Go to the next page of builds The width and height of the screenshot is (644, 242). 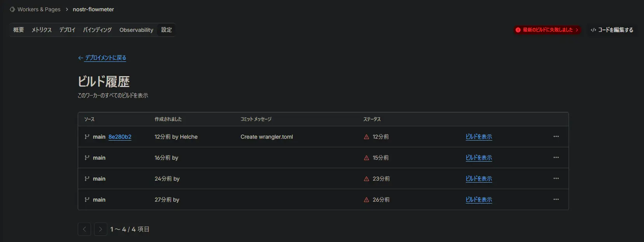100,229
